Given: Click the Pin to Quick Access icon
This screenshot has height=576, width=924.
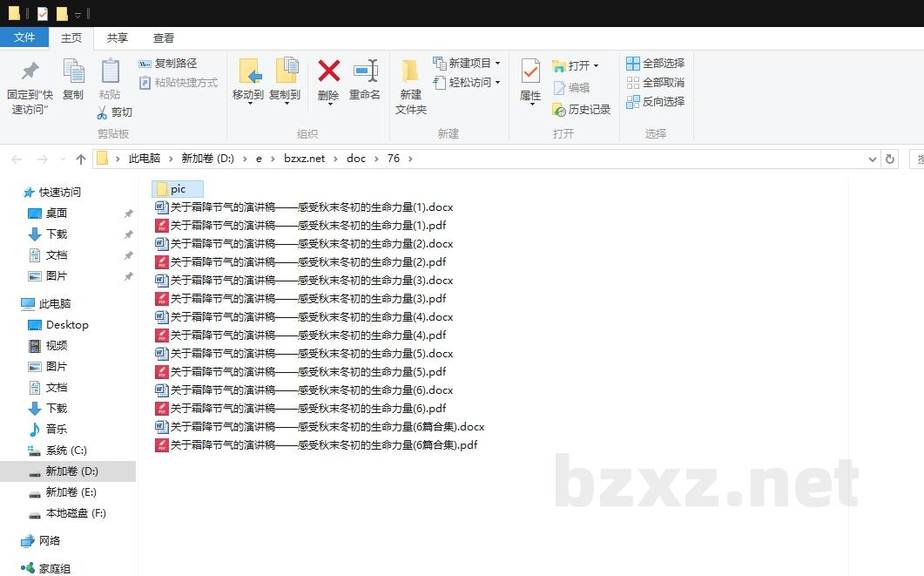Looking at the screenshot, I should click(x=30, y=71).
